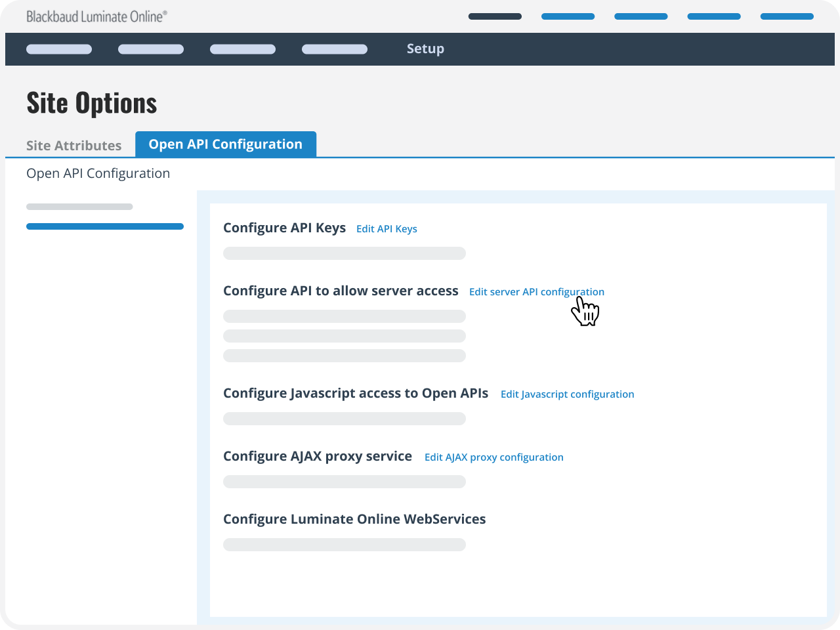Open the Edit API Keys link

click(387, 228)
